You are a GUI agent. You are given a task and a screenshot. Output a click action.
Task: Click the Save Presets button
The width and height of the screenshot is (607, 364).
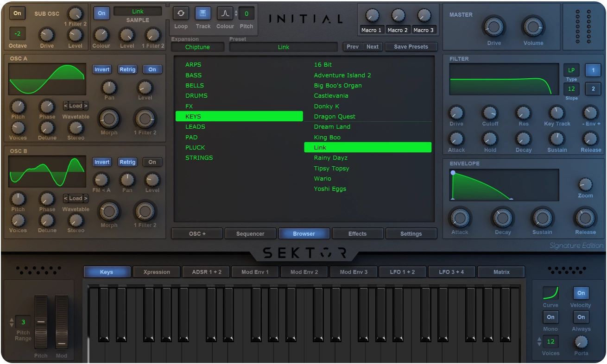[x=411, y=46]
